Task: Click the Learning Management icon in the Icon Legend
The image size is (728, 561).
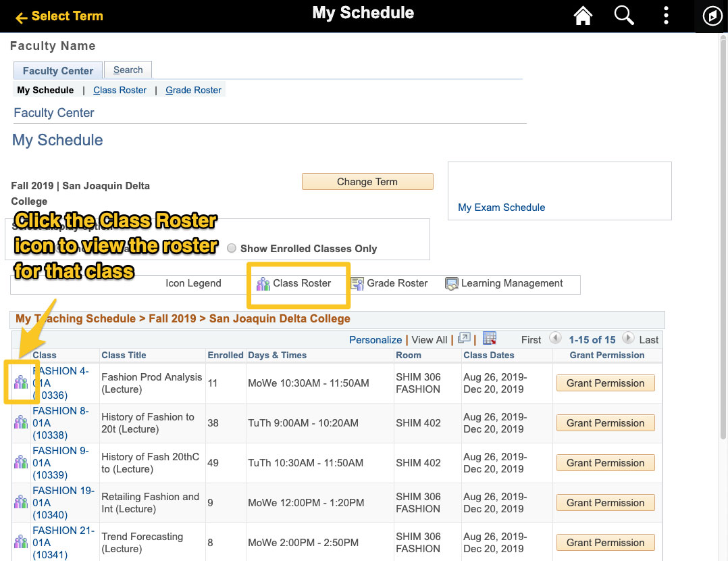Action: click(x=450, y=284)
